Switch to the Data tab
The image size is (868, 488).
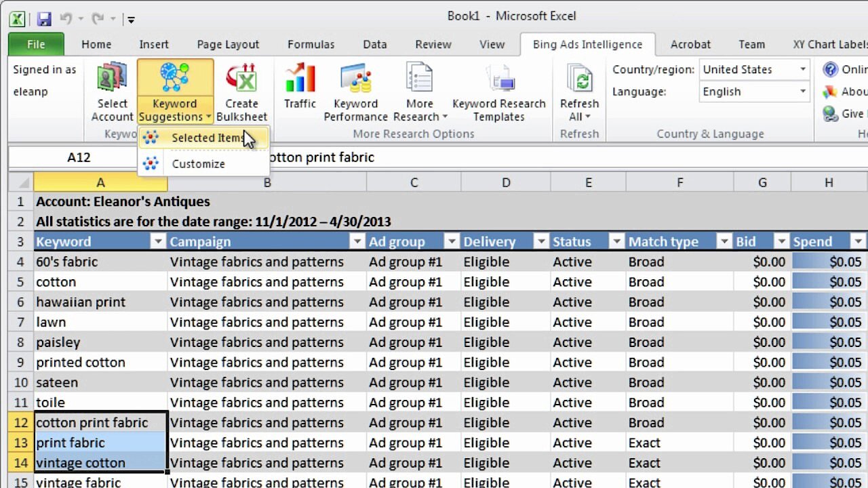click(x=374, y=44)
